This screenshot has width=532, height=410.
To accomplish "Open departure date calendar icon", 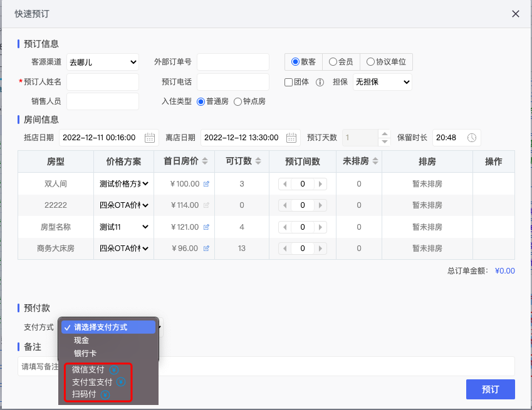I will coord(291,138).
